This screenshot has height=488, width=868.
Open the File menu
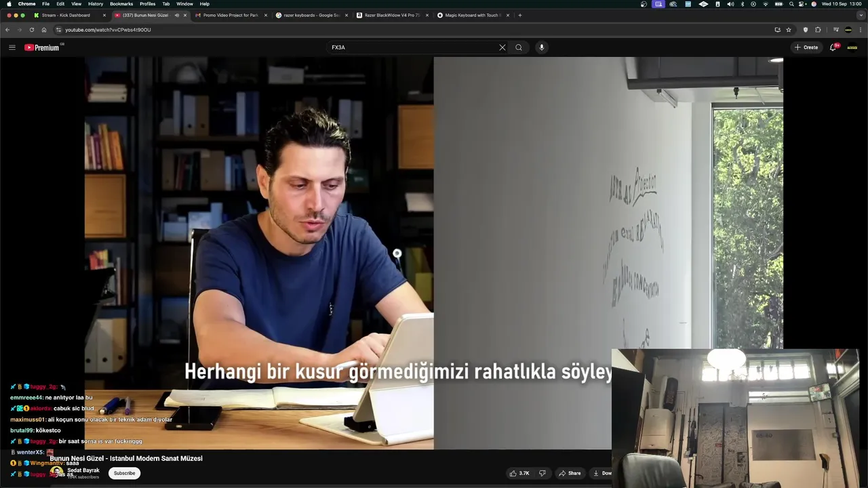click(x=45, y=4)
